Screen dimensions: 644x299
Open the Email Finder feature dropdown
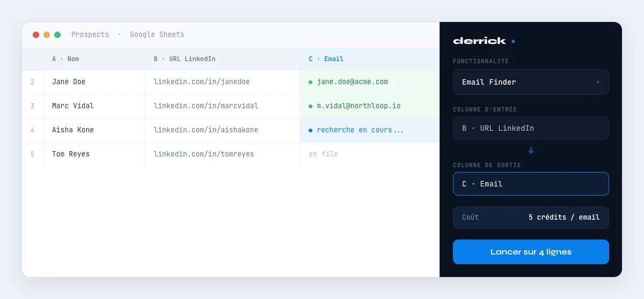(x=531, y=82)
